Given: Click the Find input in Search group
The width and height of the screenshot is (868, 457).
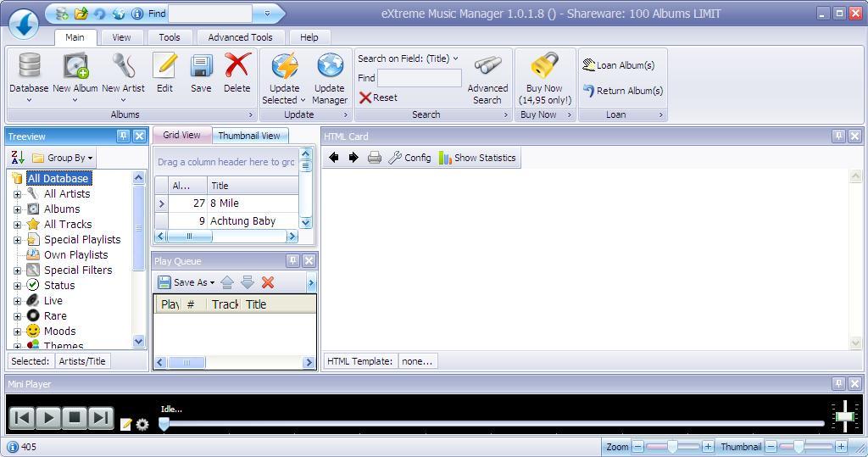Looking at the screenshot, I should pyautogui.click(x=419, y=78).
